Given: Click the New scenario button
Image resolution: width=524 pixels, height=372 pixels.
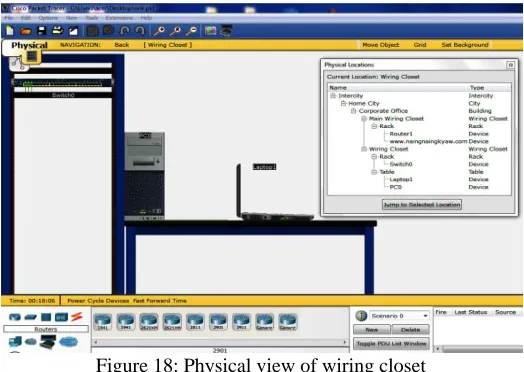Looking at the screenshot, I should [372, 330].
